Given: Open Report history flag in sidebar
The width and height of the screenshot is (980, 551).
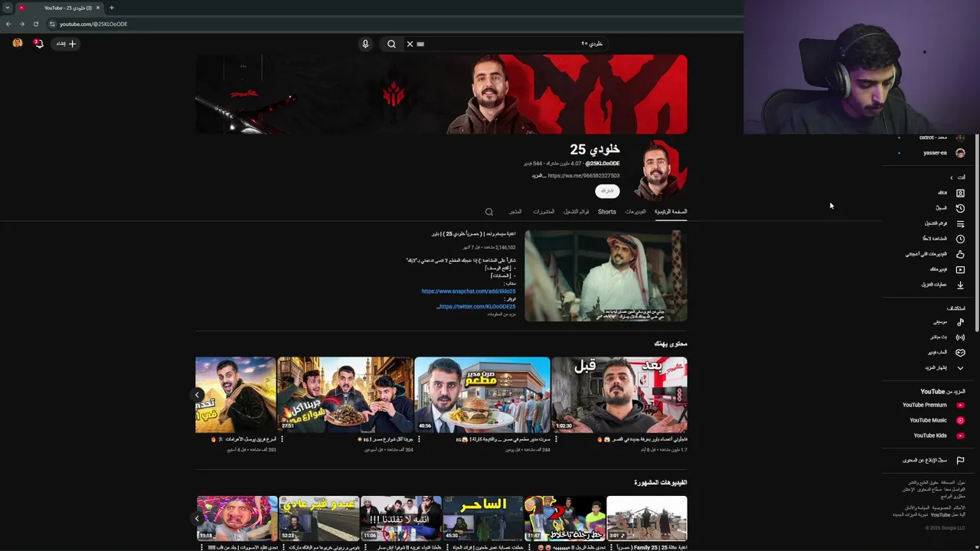Looking at the screenshot, I should tap(960, 461).
